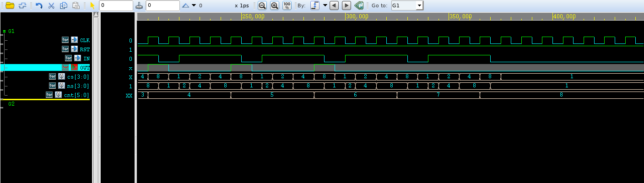Click the cnt waveform segment with value 5
This screenshot has width=644, height=183.
(x=272, y=95)
